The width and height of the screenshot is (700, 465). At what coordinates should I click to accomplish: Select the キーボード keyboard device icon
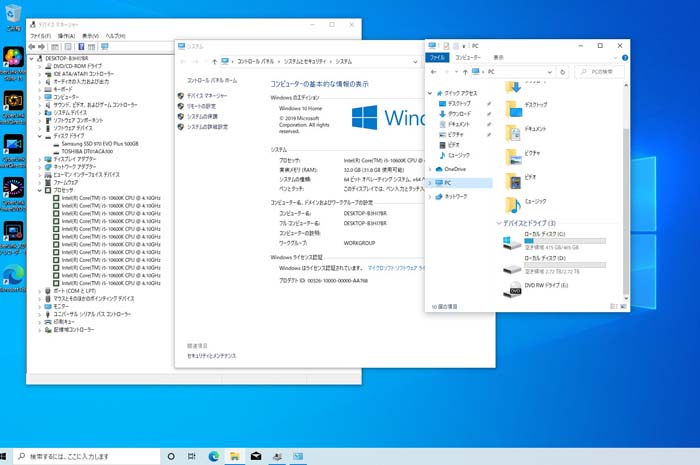coord(48,89)
